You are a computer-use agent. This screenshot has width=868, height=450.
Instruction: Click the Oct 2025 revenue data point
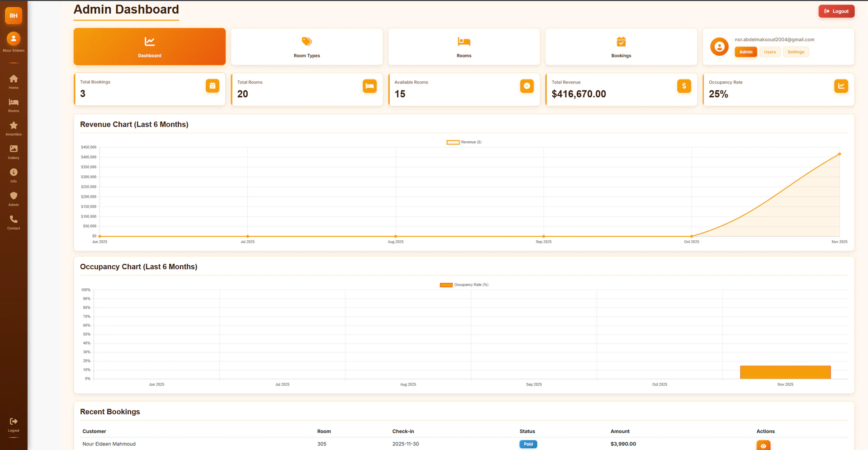[x=692, y=236]
